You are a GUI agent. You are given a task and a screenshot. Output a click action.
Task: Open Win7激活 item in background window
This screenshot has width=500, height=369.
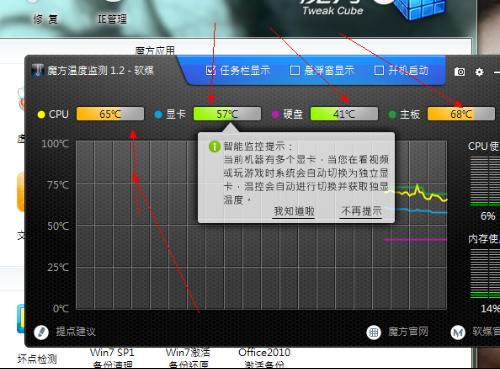188,358
